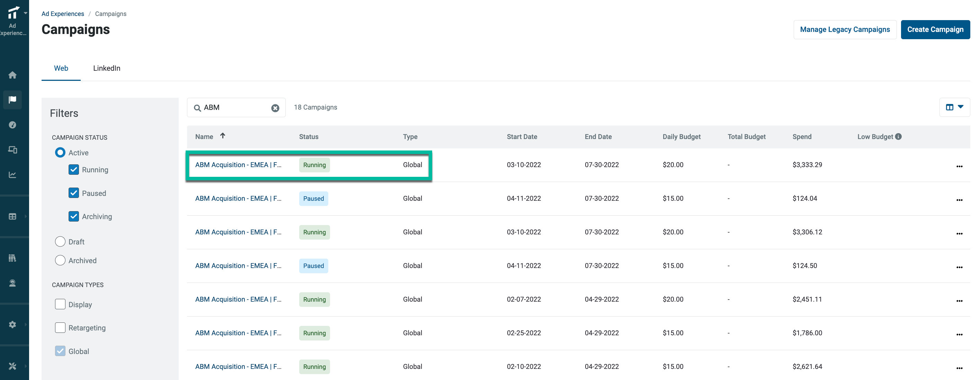
Task: Check the Retargeting campaign type box
Action: (60, 327)
